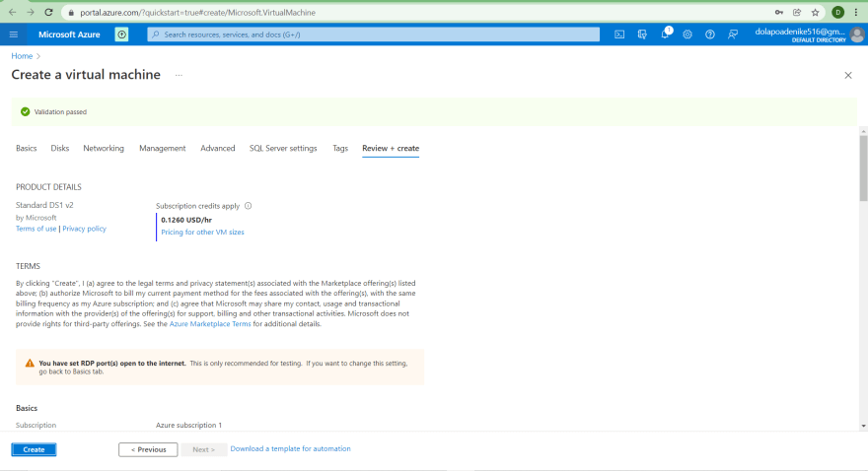Open the Chrome profile D avatar

(x=837, y=12)
